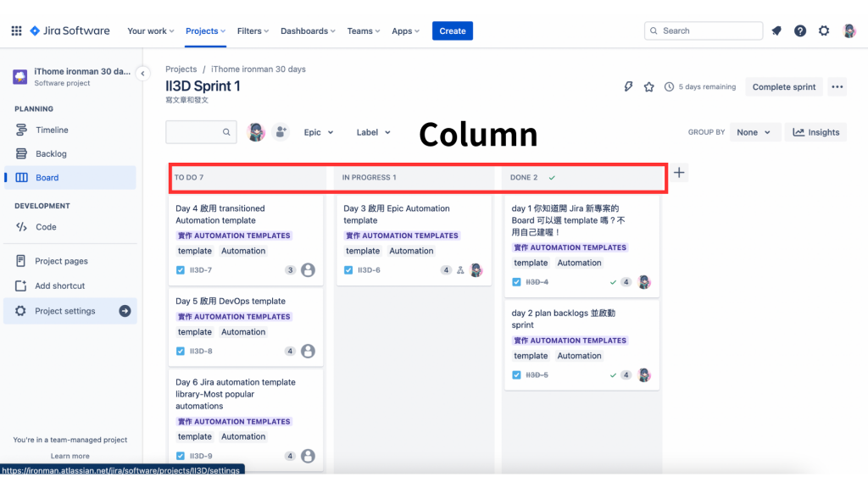The width and height of the screenshot is (868, 488).
Task: Star this board with the star icon
Action: click(648, 87)
